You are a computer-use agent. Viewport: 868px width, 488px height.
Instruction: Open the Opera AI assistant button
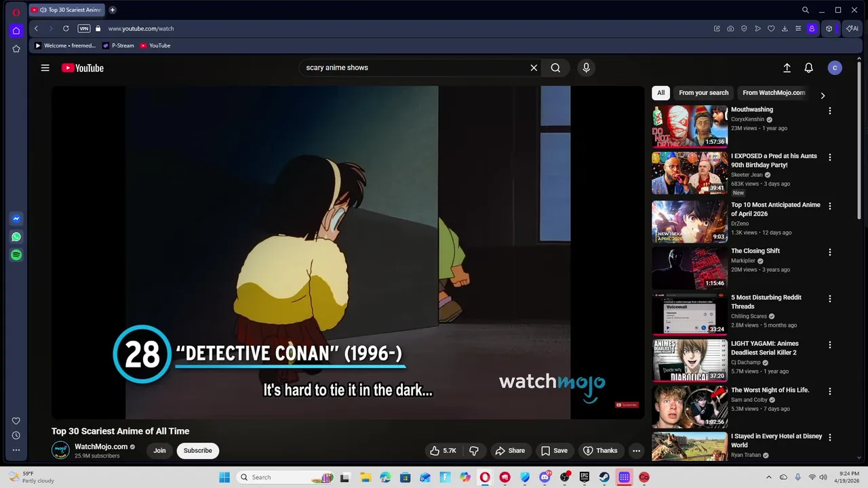click(x=852, y=28)
